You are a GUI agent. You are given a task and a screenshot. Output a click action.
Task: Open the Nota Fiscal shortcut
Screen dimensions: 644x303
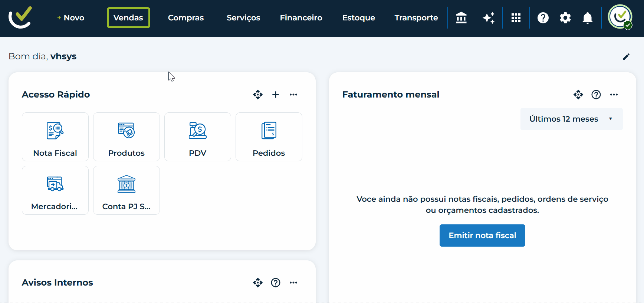tap(55, 137)
